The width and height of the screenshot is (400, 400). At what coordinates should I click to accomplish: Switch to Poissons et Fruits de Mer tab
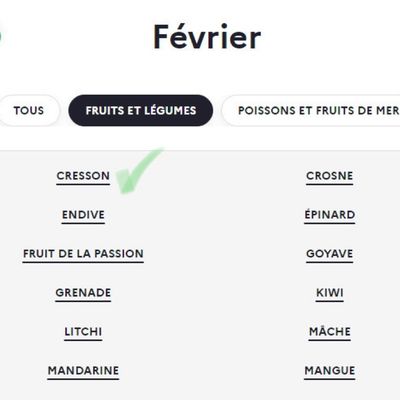pos(311,111)
